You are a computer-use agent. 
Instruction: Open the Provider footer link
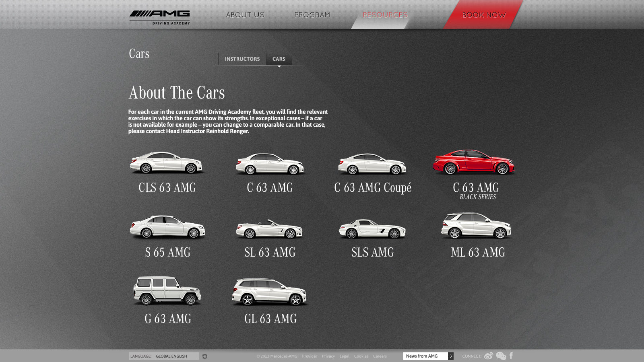[x=310, y=356]
